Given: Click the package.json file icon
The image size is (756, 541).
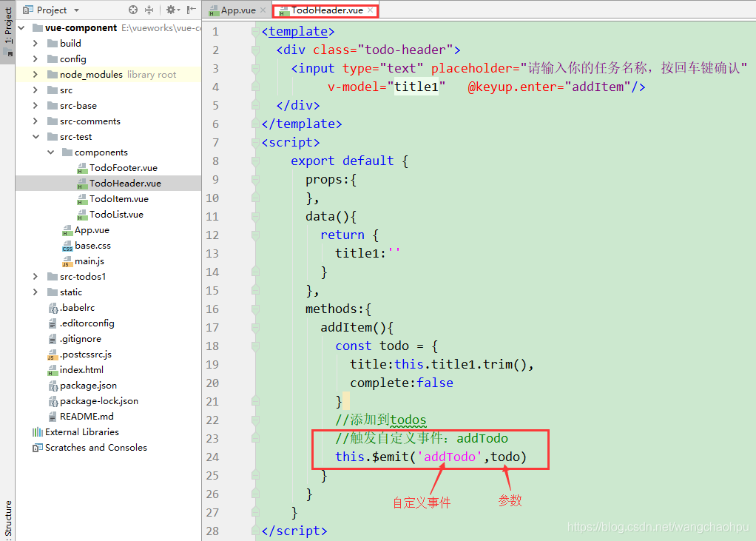Looking at the screenshot, I should 53,386.
